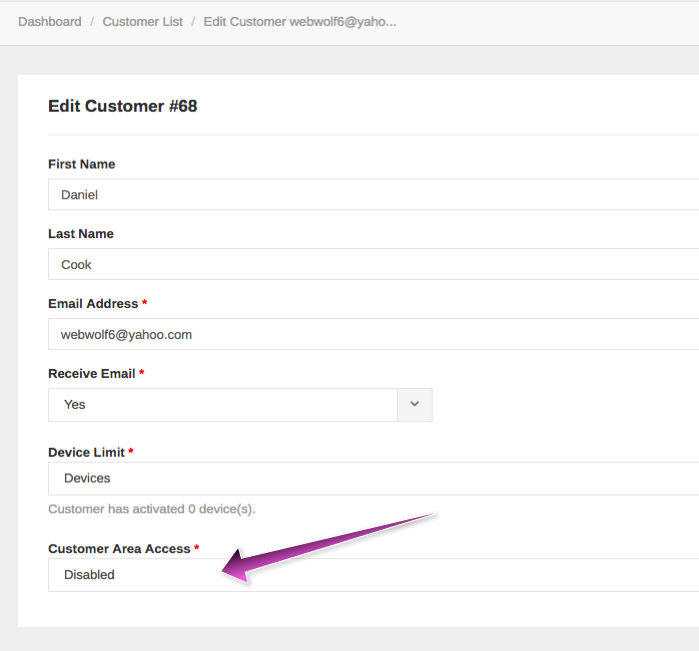Go to Customer List breadcrumb
699x651 pixels.
142,21
